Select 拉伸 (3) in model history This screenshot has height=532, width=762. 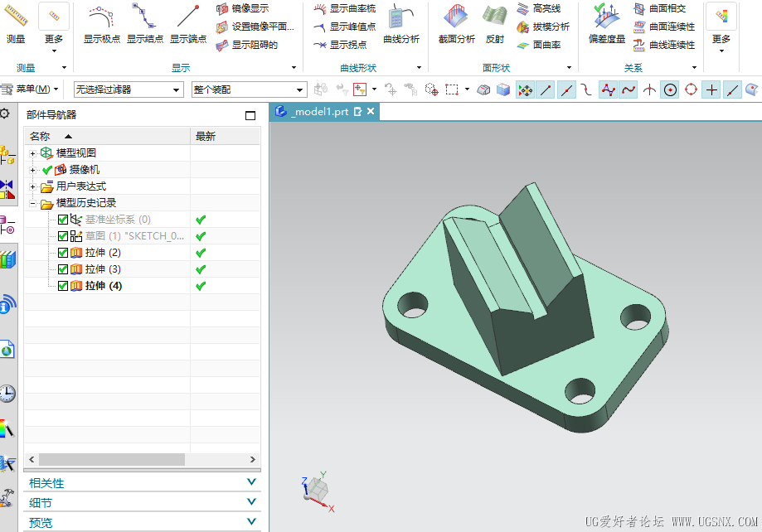pyautogui.click(x=103, y=269)
